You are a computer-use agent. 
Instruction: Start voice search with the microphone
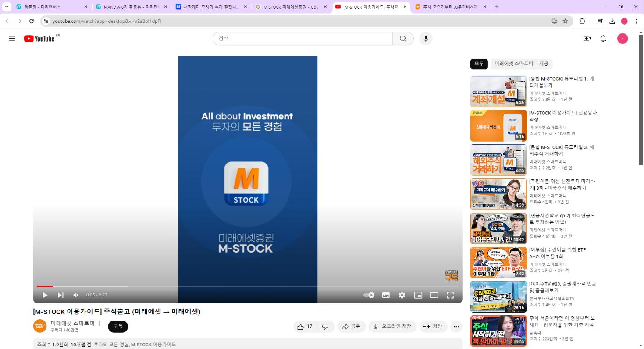[x=425, y=39]
